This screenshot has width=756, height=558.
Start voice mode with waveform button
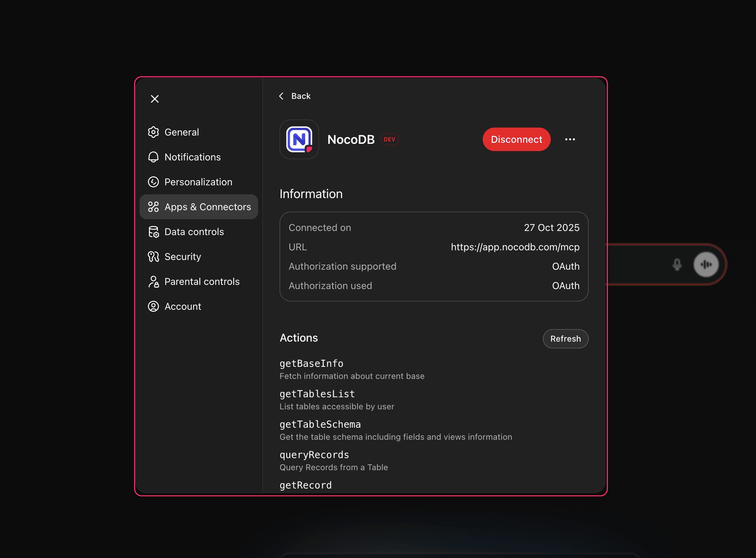tap(706, 265)
